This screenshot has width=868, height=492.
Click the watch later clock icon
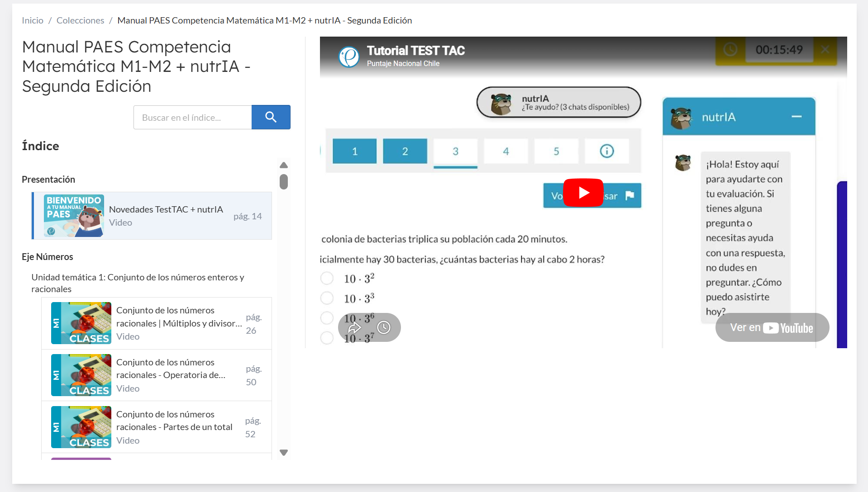click(x=384, y=327)
